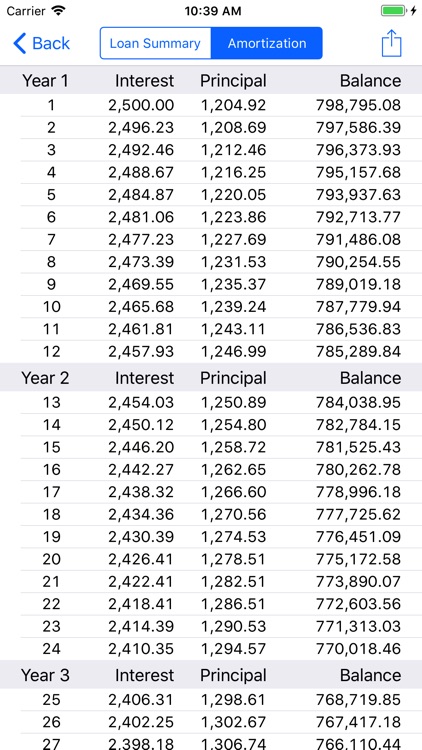Viewport: 422px width, 750px height.
Task: Tap the Back chevron arrow
Action: click(x=20, y=44)
